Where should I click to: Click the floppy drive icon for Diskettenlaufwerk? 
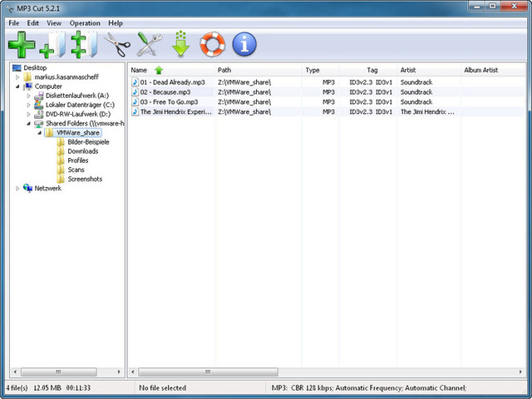[x=39, y=96]
